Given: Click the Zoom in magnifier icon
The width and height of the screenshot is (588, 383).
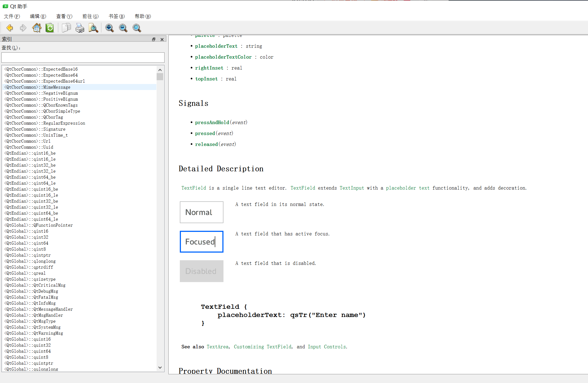Looking at the screenshot, I should [x=109, y=28].
